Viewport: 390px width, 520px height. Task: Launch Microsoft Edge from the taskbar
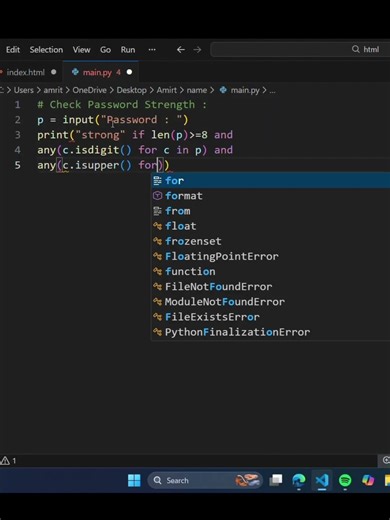click(x=299, y=480)
